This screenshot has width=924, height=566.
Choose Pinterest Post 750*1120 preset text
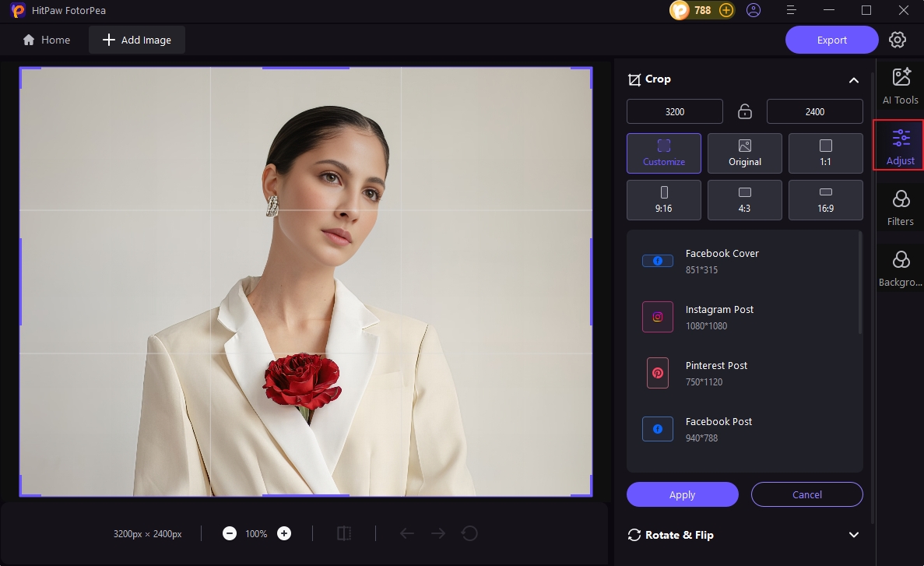(x=716, y=373)
